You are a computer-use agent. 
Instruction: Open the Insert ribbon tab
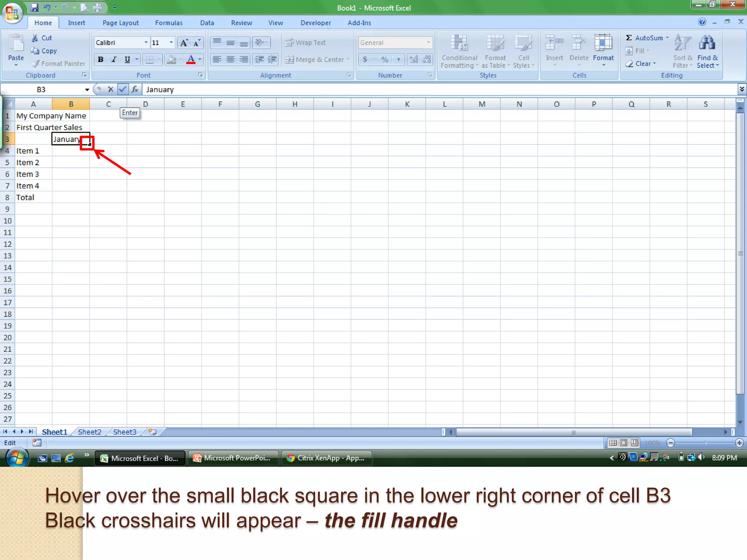(x=76, y=23)
